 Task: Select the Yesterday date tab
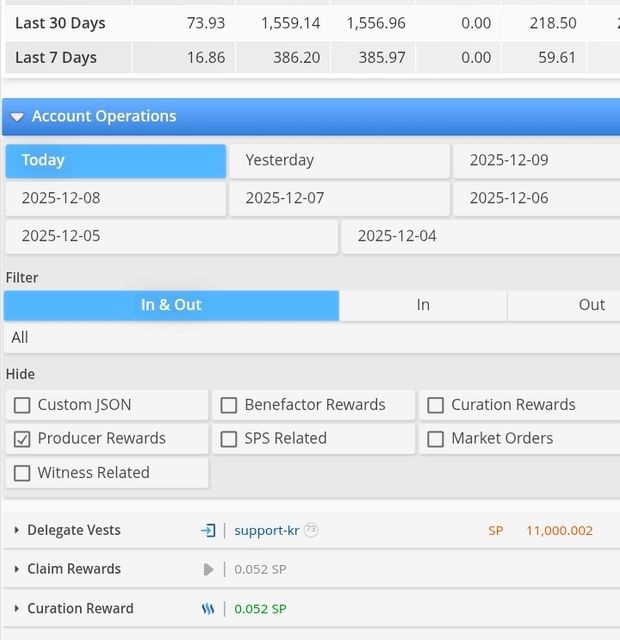point(339,160)
